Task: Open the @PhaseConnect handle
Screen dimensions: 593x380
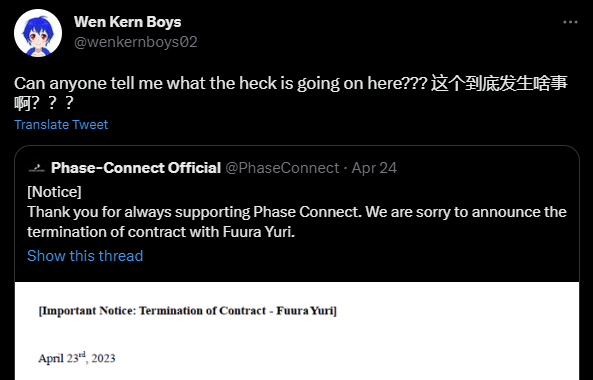Action: tap(282, 168)
